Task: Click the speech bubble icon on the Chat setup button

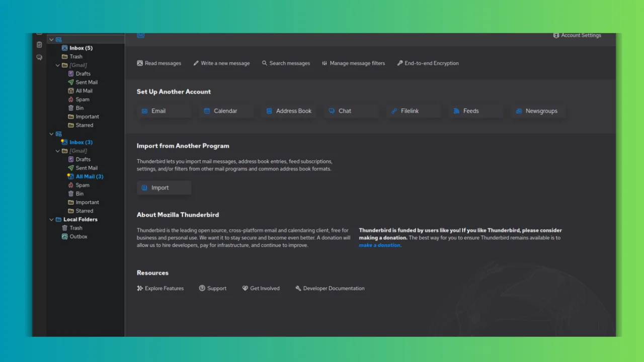Action: click(x=332, y=111)
